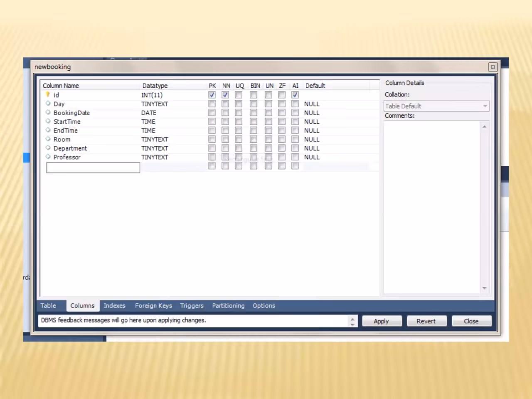Click the feedback message stepper down arrow
Viewport: 532px width, 399px height.
352,324
